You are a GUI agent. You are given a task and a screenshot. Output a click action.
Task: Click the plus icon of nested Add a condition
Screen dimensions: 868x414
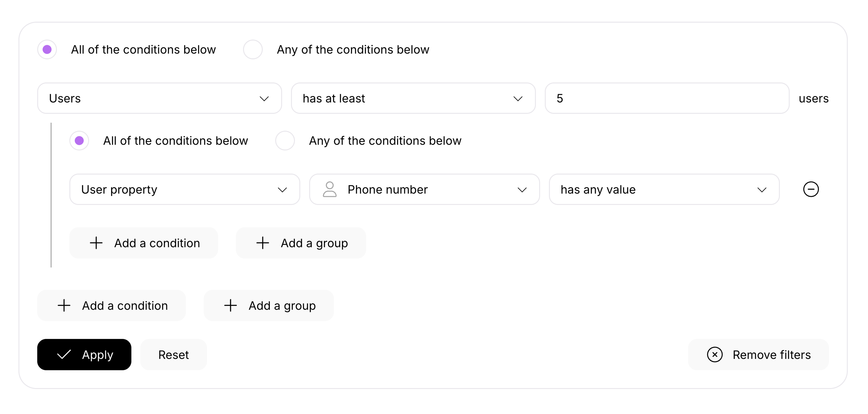point(96,243)
